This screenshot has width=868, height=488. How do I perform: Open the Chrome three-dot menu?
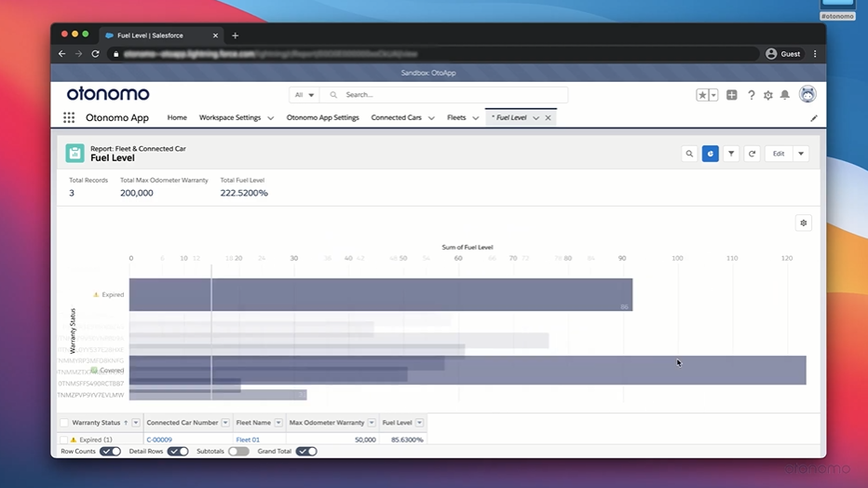815,54
